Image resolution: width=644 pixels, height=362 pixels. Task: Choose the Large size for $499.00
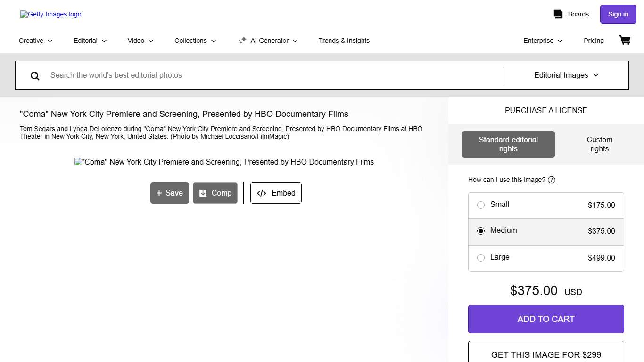point(481,258)
